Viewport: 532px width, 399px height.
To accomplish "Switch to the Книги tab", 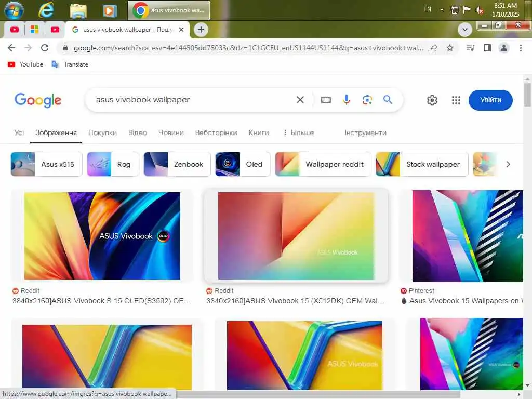I will [259, 132].
